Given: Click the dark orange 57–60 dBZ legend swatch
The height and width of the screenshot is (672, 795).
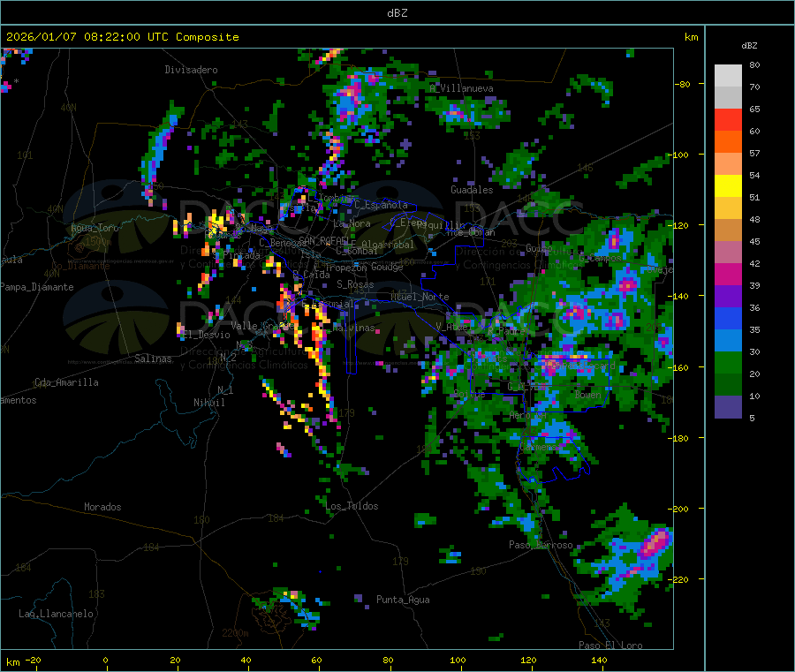Looking at the screenshot, I should click(x=728, y=142).
